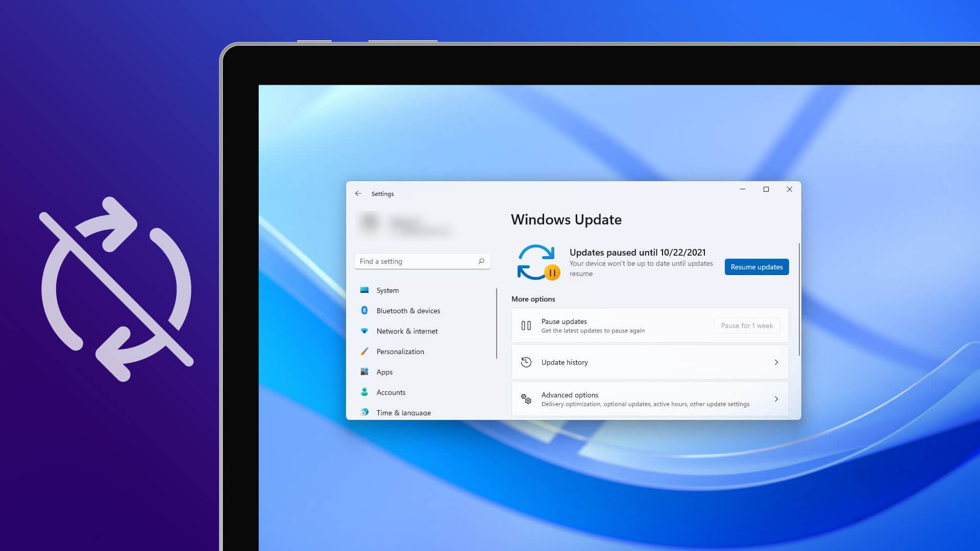Click the Resume updates button
Image resolution: width=980 pixels, height=551 pixels.
pos(756,267)
